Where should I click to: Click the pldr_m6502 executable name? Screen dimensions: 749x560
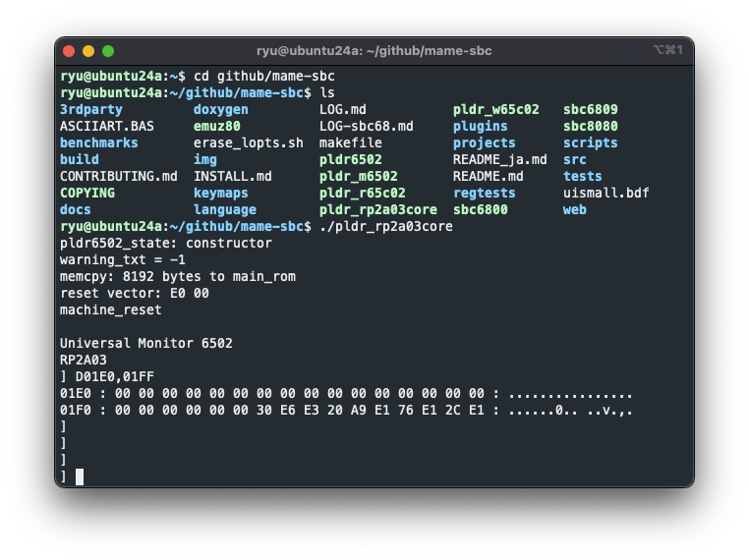[x=358, y=176]
